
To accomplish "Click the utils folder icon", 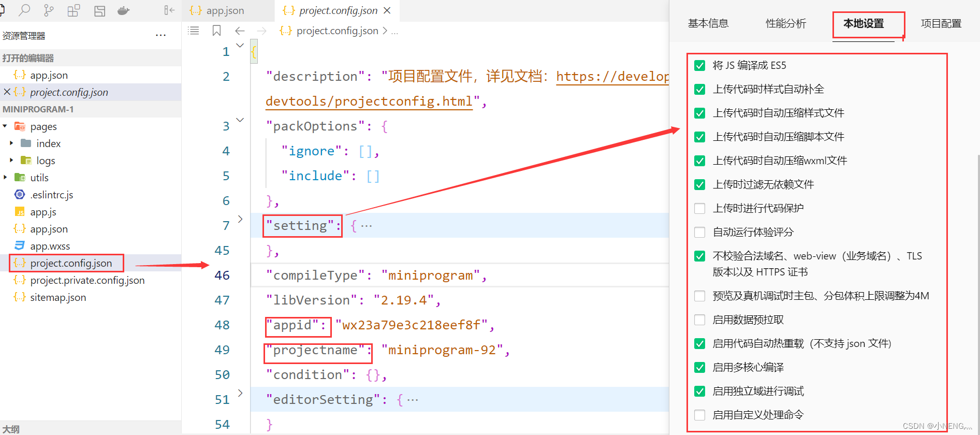I will pos(20,177).
